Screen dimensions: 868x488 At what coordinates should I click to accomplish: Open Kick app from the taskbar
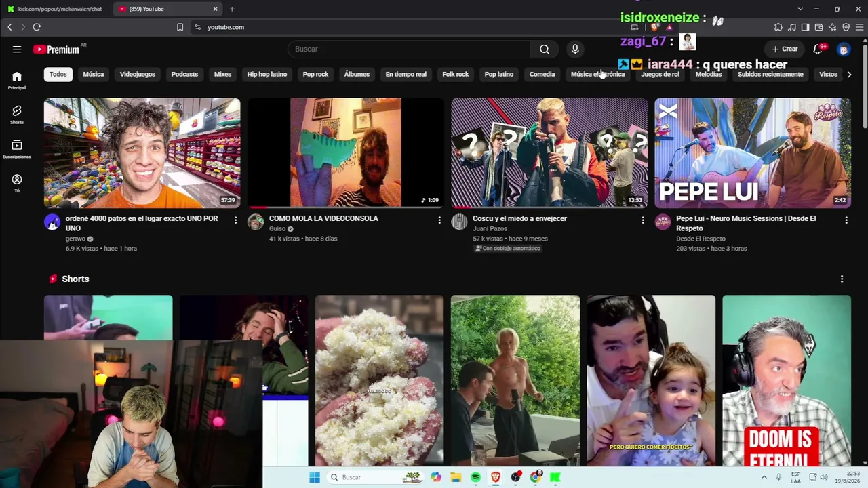(555, 477)
